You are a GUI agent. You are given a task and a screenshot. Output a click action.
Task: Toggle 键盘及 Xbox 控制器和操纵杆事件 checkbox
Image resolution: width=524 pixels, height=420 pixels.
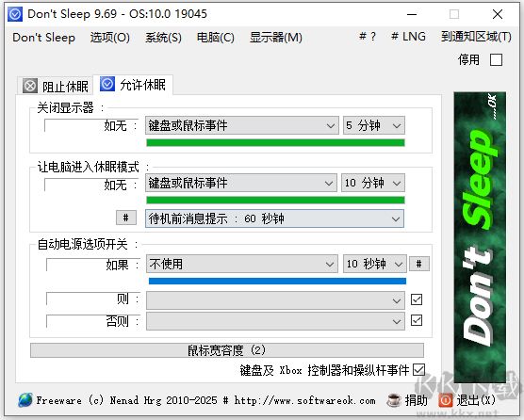(x=418, y=370)
